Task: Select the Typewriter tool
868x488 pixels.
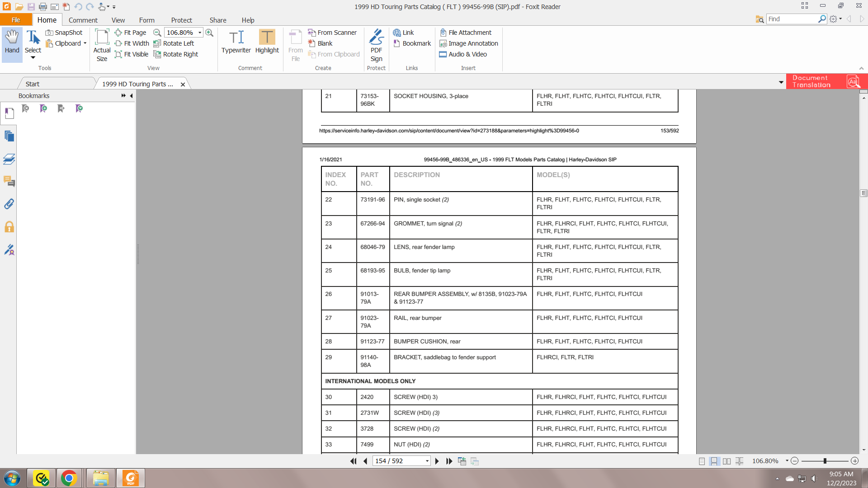Action: pyautogui.click(x=236, y=42)
